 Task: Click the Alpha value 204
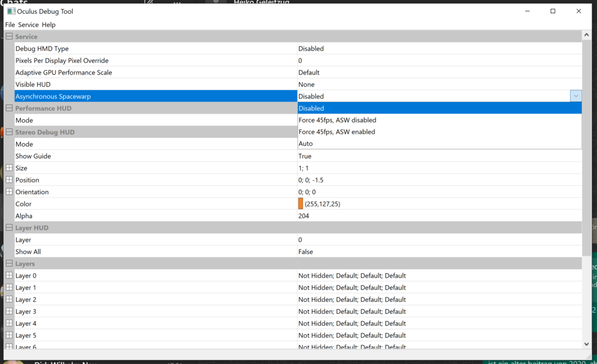pos(304,216)
